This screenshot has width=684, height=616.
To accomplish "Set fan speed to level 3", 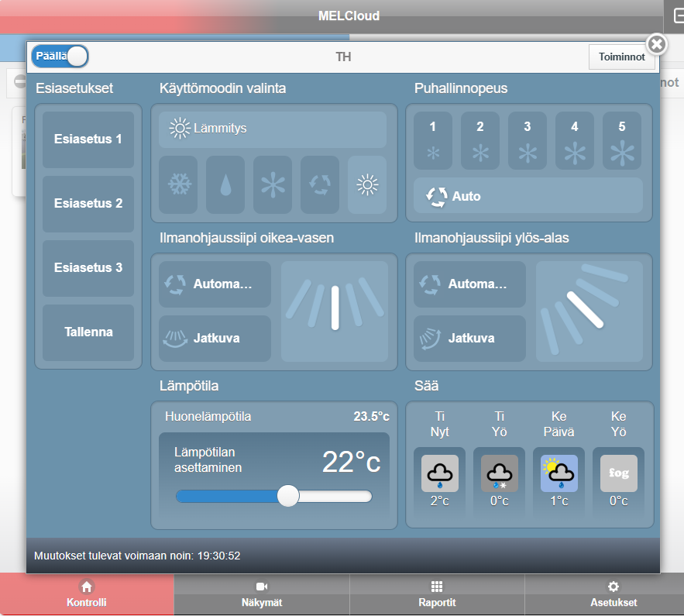I will (x=528, y=141).
